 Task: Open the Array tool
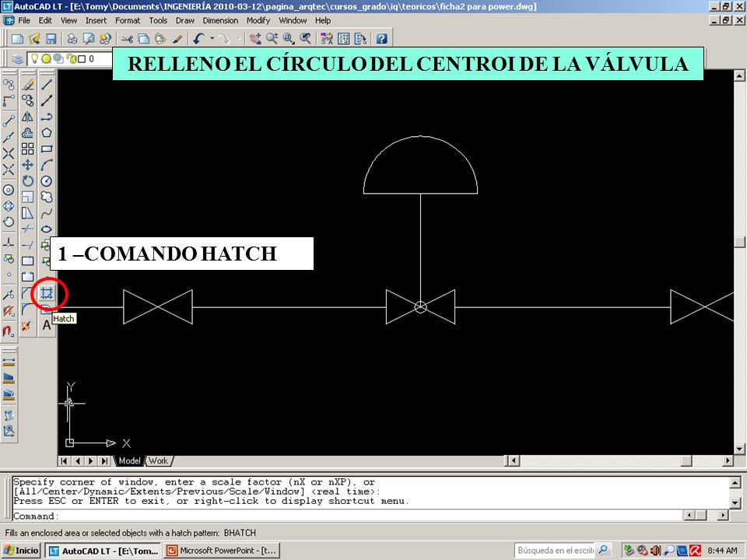coord(28,149)
